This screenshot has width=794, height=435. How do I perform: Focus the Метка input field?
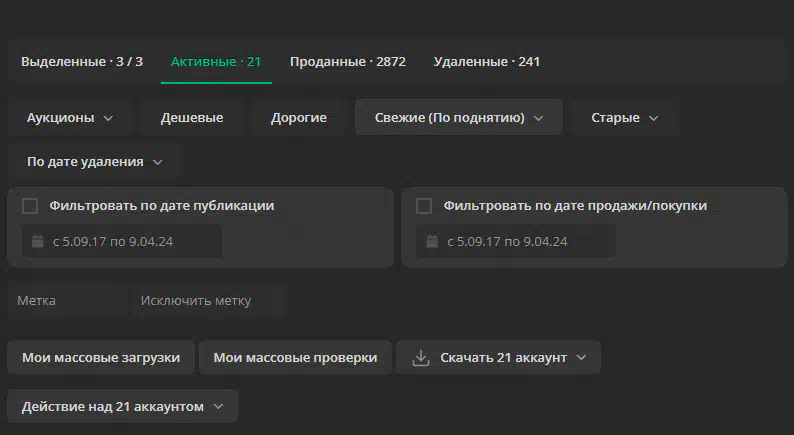click(x=68, y=301)
